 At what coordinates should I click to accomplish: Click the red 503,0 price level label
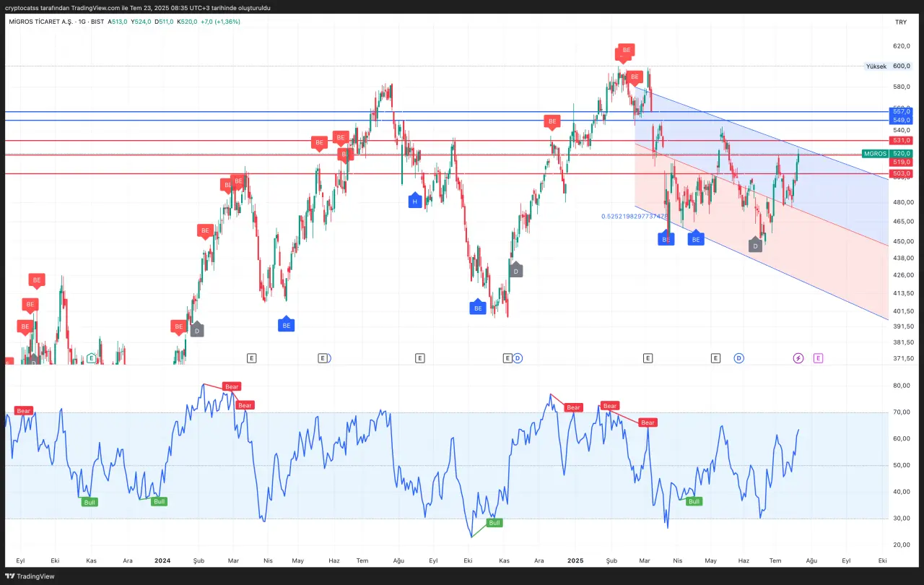point(901,174)
